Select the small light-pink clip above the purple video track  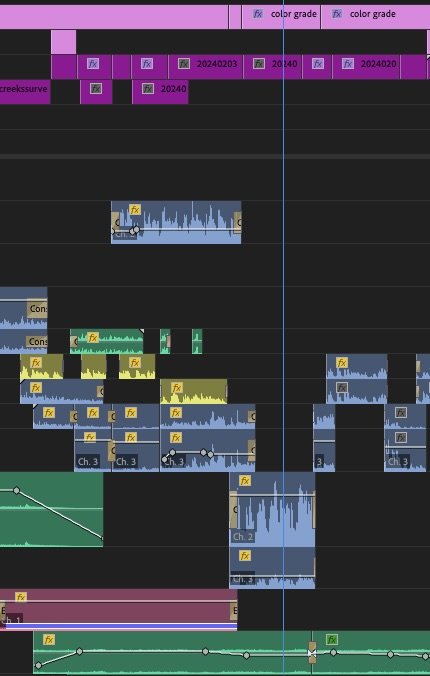pyautogui.click(x=63, y=42)
